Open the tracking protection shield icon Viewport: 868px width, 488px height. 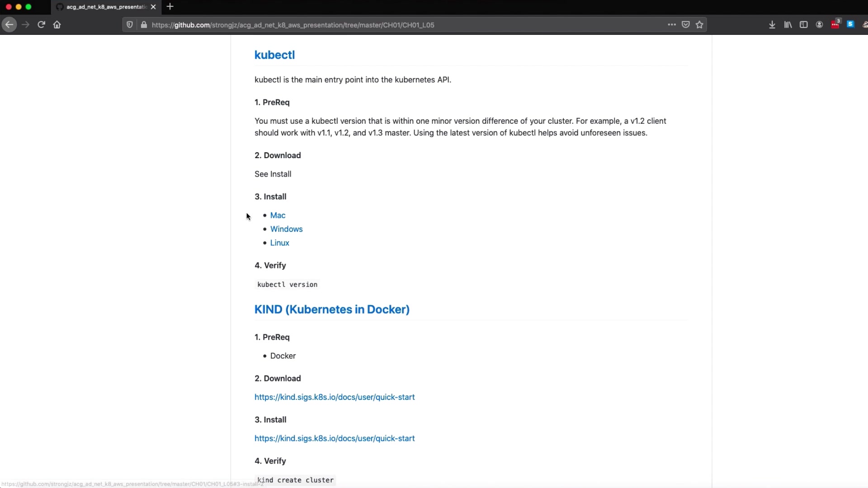130,25
